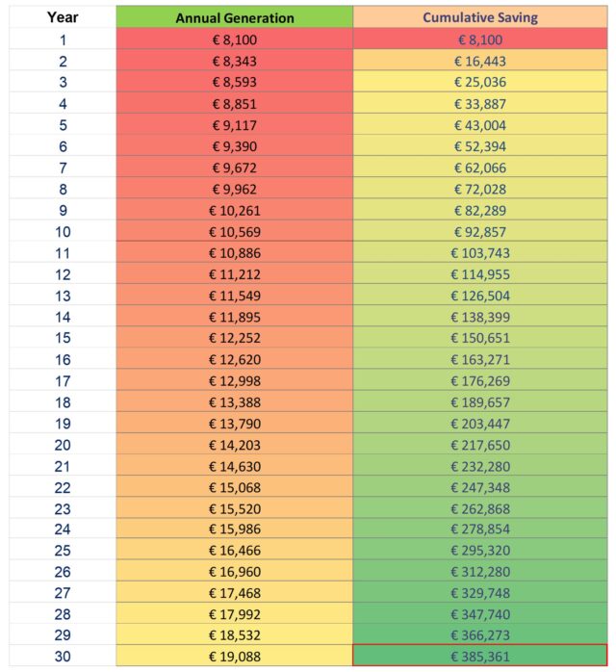Screen dimensions: 616x672
Task: Click the € 16,443 cumulative saving cell
Action: [x=479, y=61]
